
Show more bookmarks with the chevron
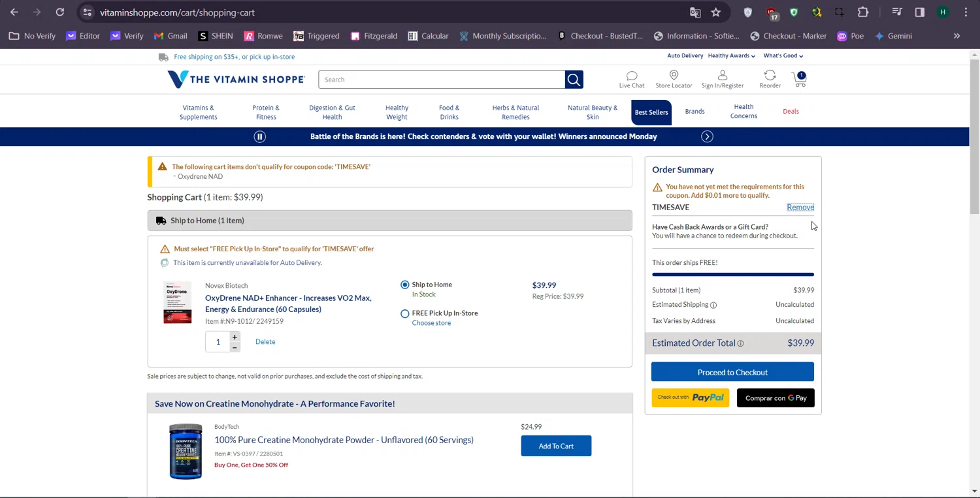click(x=956, y=36)
